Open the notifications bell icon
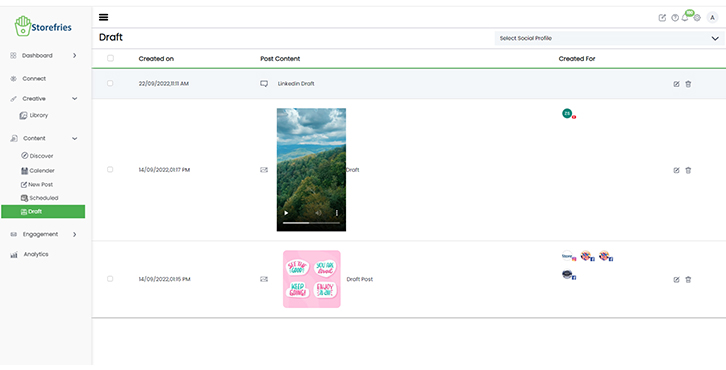 pos(685,18)
